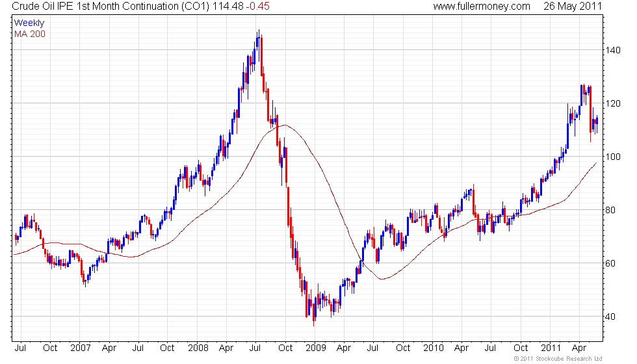The width and height of the screenshot is (637, 364).
Task: Open the www.fullermoney.com link text
Action: pos(482,6)
